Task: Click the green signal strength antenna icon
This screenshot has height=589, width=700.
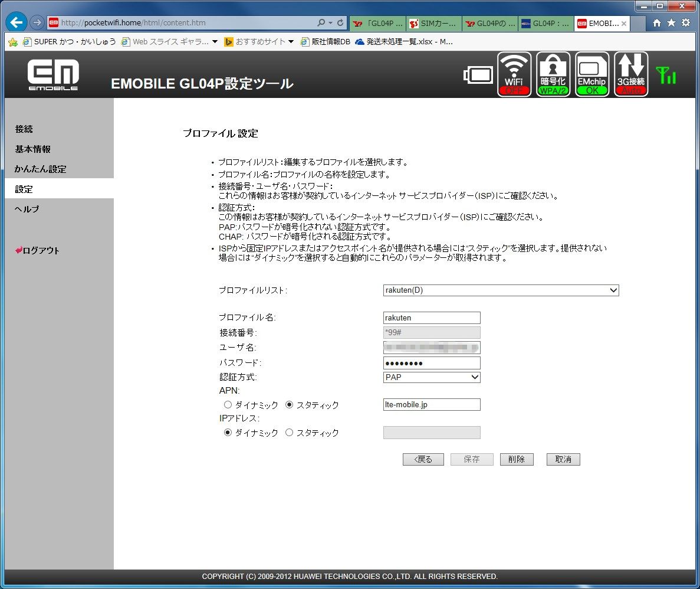Action: click(x=666, y=75)
